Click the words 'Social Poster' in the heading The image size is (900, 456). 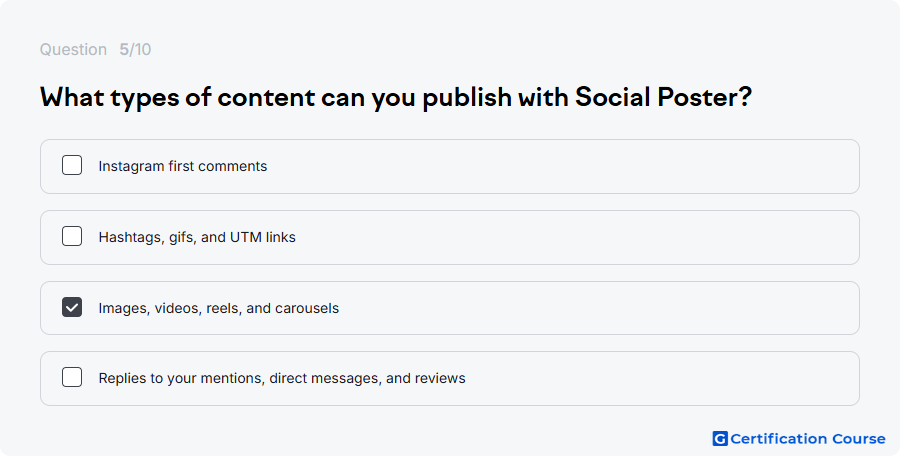click(657, 96)
